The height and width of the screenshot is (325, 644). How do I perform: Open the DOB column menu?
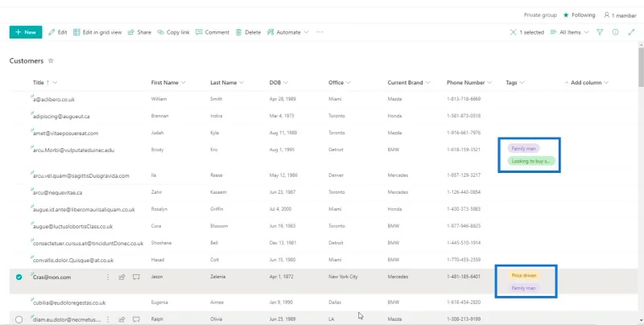(279, 83)
